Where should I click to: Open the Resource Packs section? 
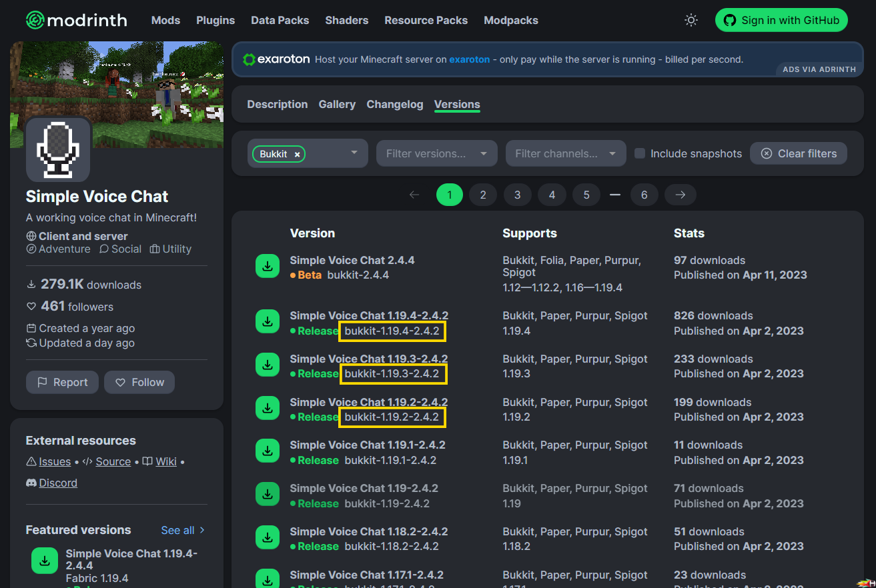click(426, 20)
